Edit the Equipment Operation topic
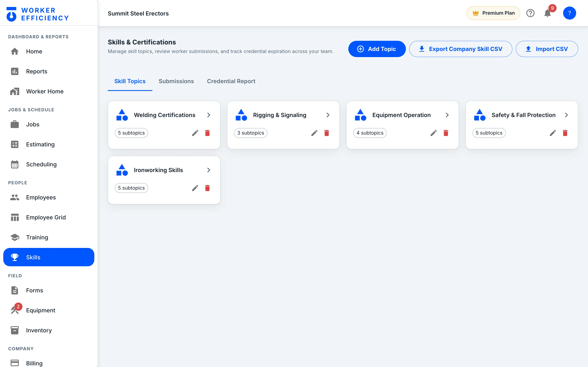The width and height of the screenshot is (588, 367). click(x=433, y=133)
